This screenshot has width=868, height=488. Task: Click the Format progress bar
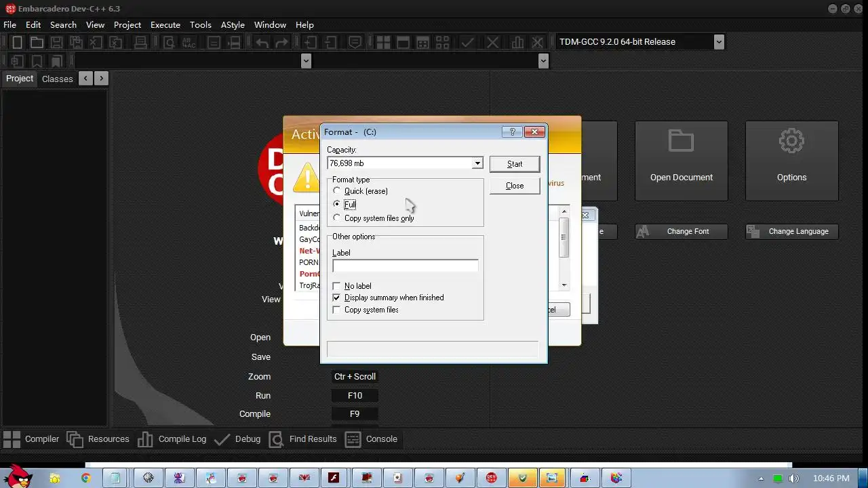coord(433,349)
